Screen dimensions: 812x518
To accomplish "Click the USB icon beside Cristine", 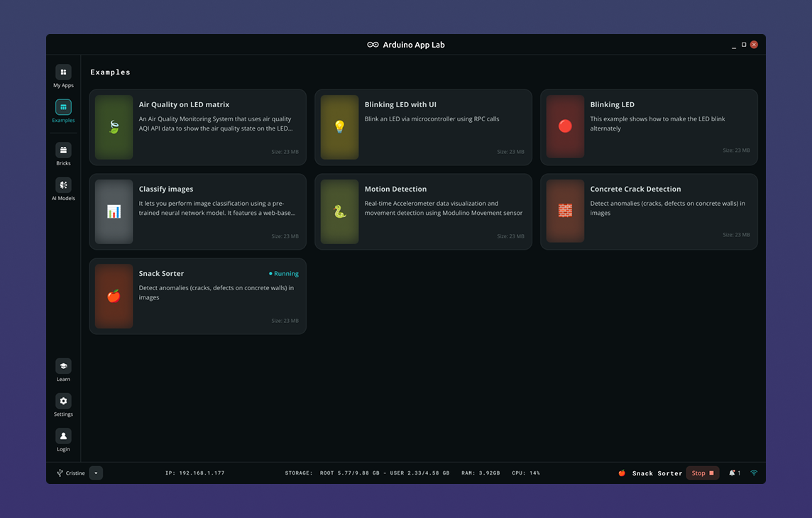I will [60, 473].
